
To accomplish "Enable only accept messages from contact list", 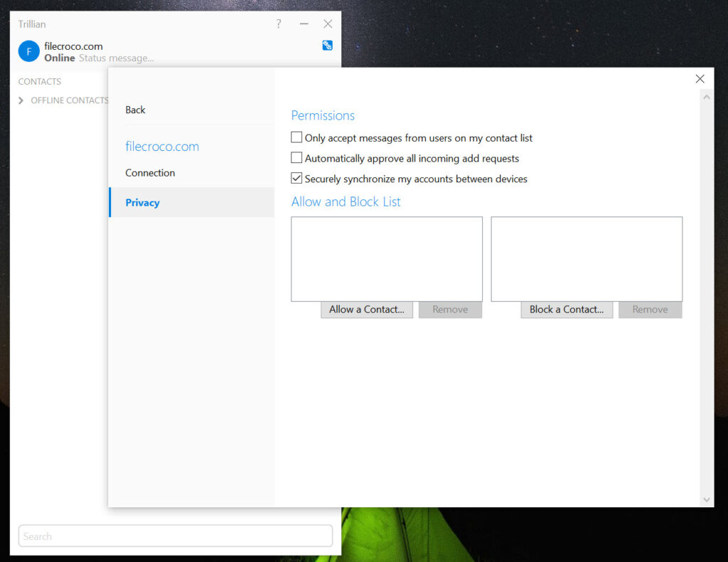I will coord(296,137).
